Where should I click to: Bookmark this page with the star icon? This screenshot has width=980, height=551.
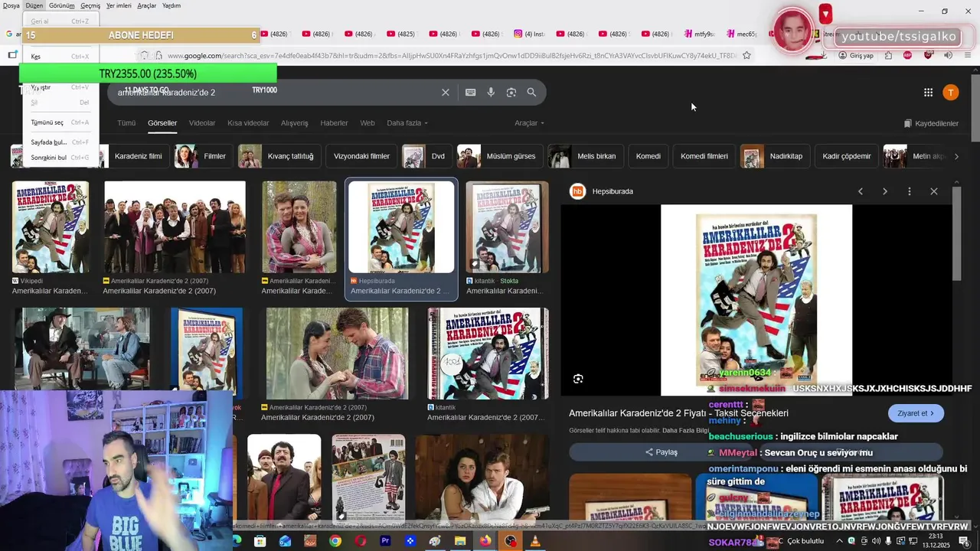tap(746, 55)
